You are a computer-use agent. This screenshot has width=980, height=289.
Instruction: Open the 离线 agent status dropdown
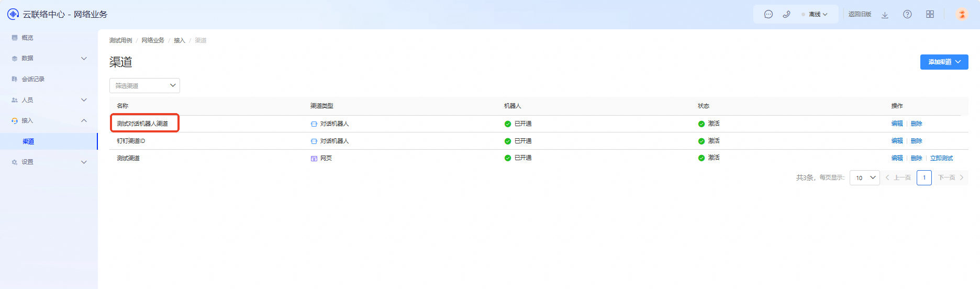pos(815,15)
